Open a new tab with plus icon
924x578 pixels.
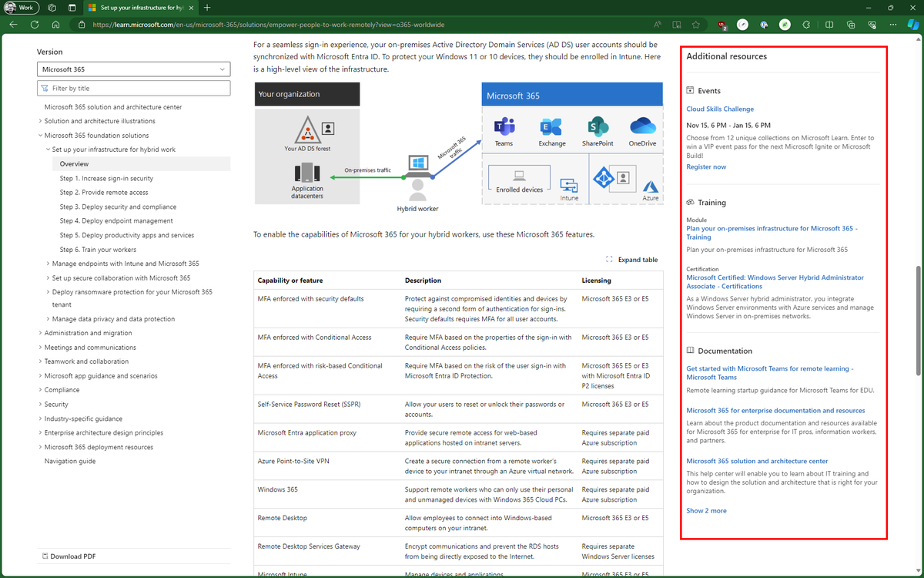(x=207, y=7)
